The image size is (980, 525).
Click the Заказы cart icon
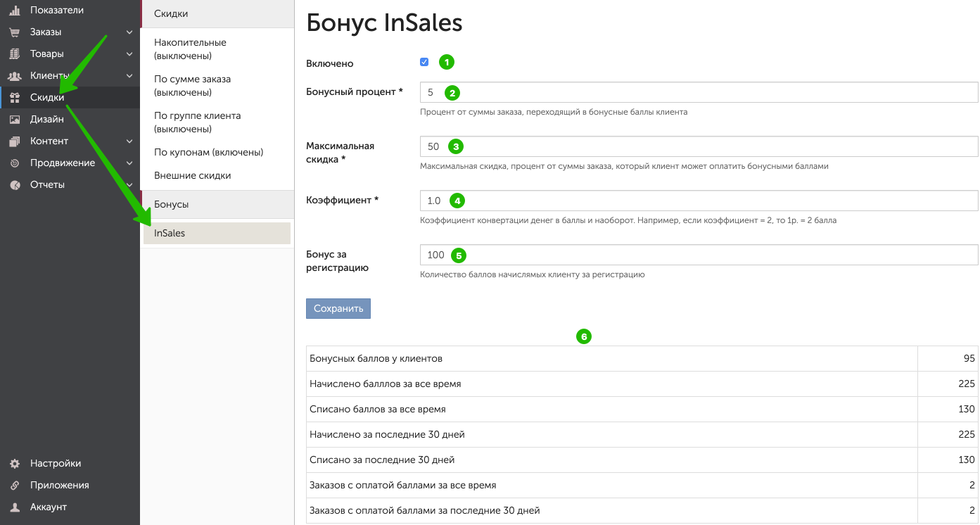[x=15, y=32]
